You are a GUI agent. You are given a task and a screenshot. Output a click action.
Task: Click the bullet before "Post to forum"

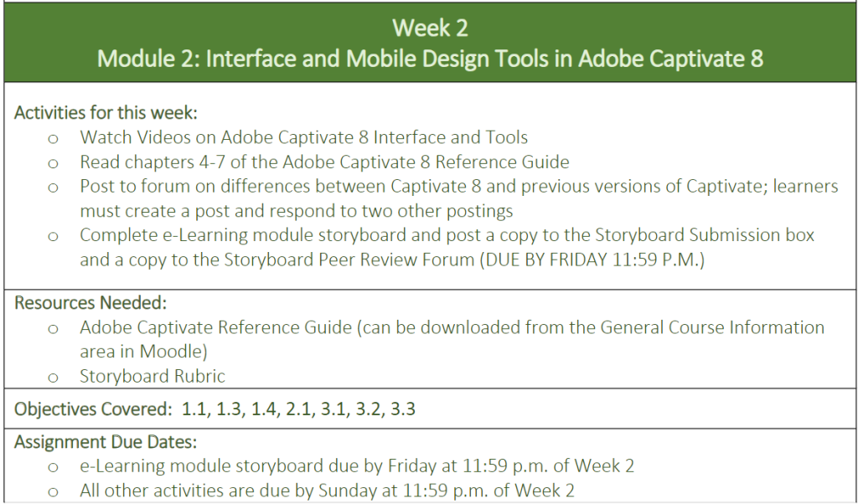tap(54, 188)
